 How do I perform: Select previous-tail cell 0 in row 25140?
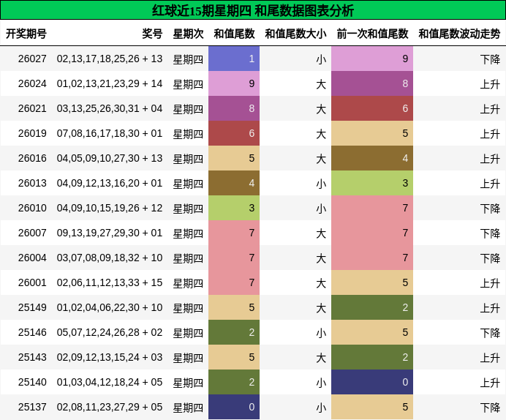(x=372, y=382)
